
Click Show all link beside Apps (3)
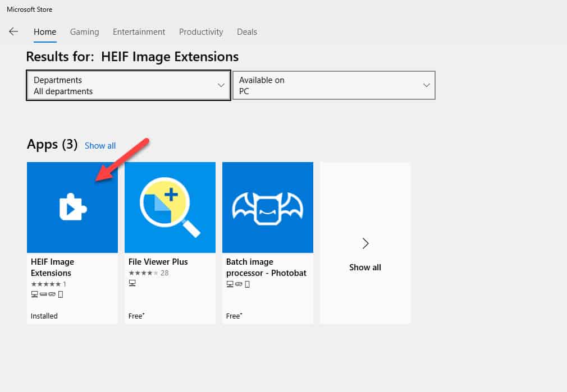100,146
